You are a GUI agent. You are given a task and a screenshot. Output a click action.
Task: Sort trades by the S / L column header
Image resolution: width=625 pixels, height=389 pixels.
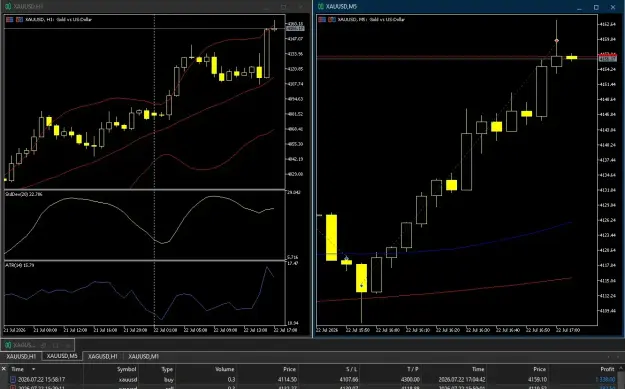coord(352,369)
